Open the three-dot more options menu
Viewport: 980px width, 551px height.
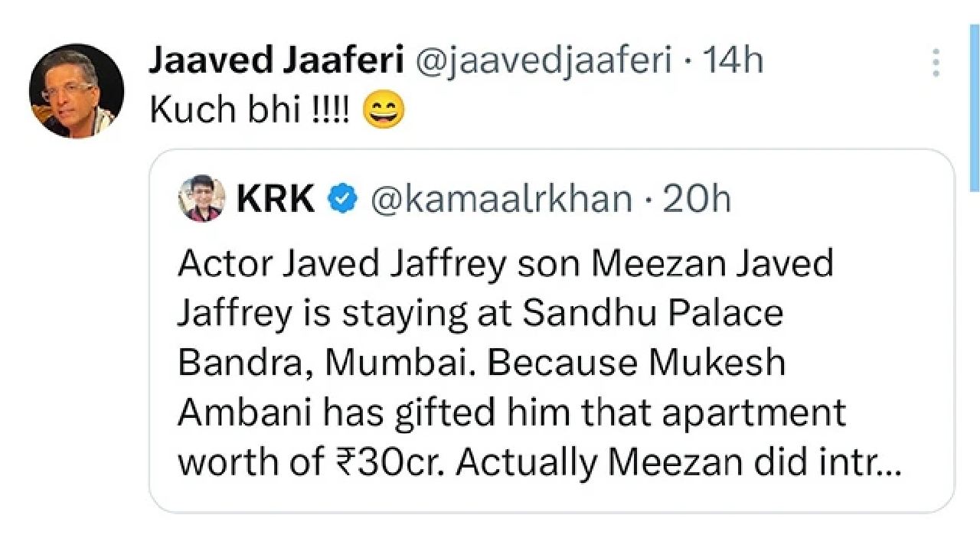coord(936,63)
